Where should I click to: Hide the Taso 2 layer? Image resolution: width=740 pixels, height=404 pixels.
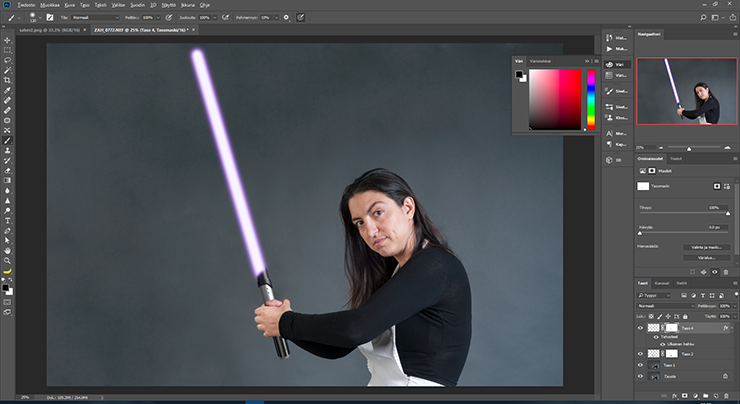tap(640, 354)
